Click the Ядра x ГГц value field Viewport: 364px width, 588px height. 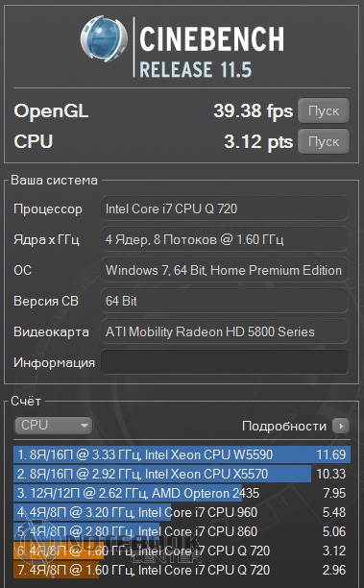(224, 239)
